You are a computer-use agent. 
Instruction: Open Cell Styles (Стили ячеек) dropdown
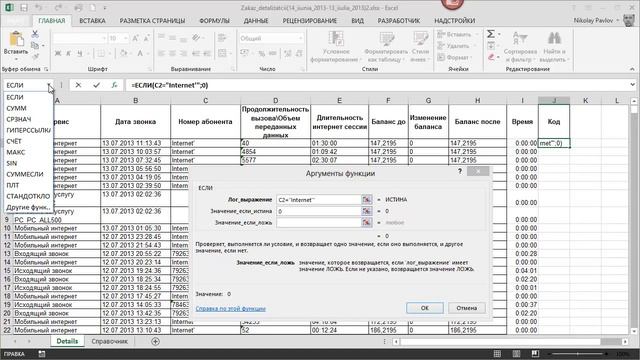pyautogui.click(x=420, y=47)
